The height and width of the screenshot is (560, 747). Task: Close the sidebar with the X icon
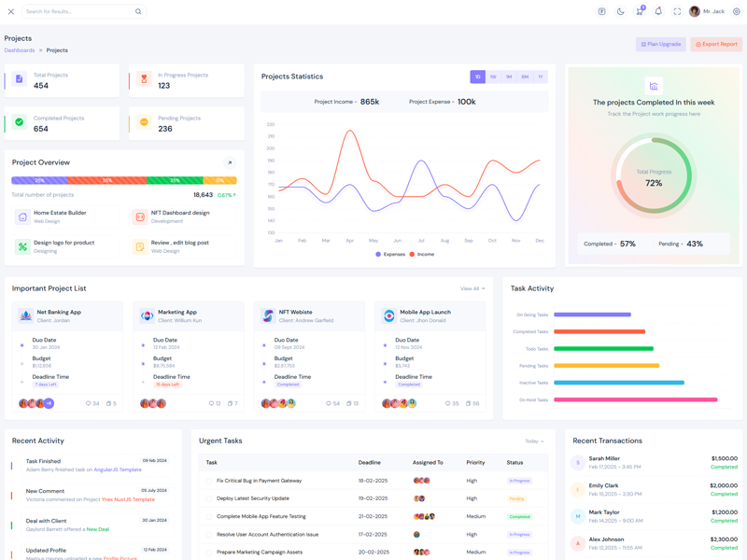[11, 12]
